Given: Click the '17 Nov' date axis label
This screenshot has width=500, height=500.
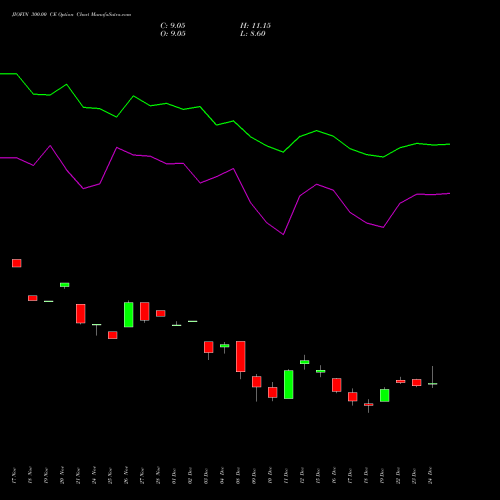Looking at the screenshot, I should click(14, 476).
